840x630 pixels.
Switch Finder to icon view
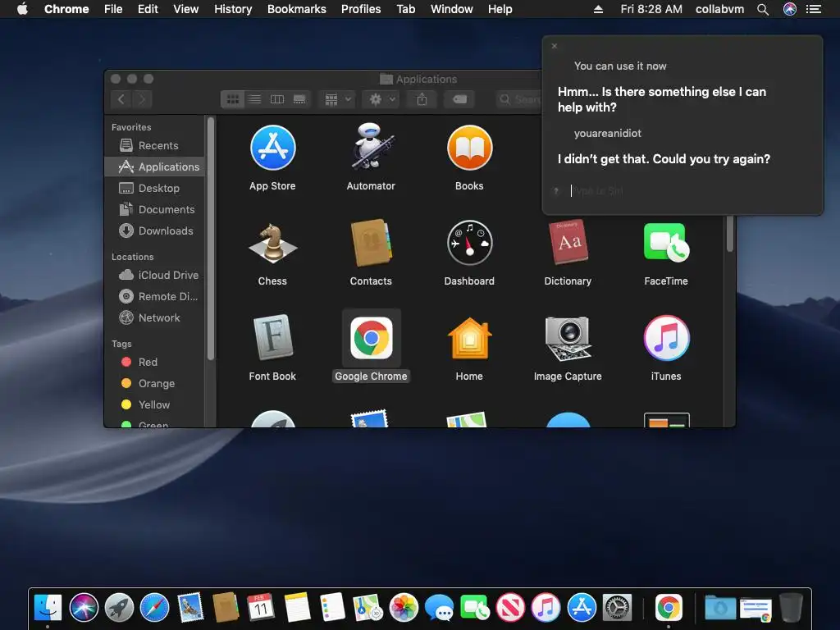[x=232, y=99]
